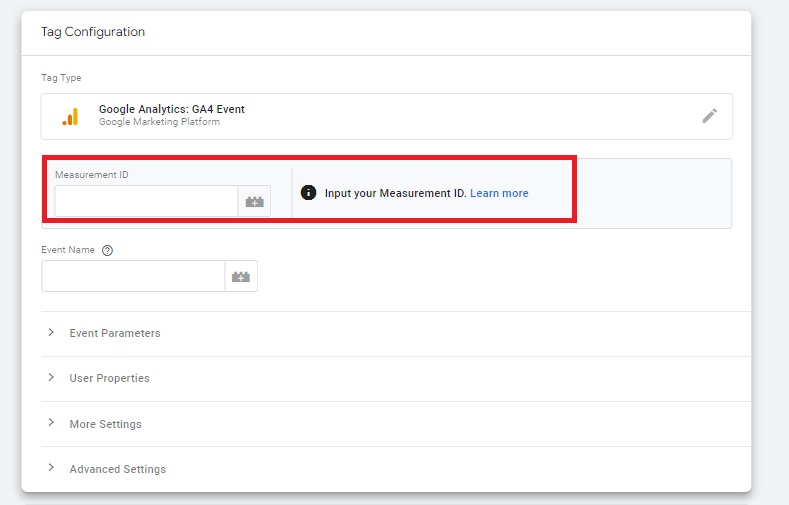Click the Tag Configuration heading

[x=93, y=32]
